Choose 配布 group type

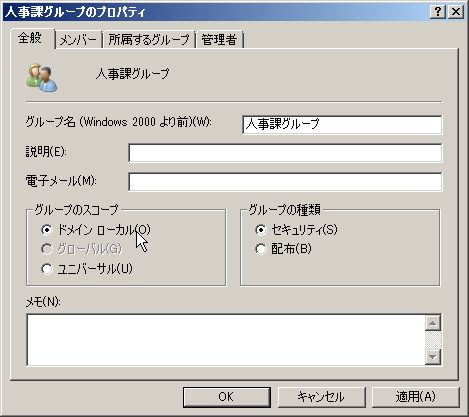coord(261,249)
